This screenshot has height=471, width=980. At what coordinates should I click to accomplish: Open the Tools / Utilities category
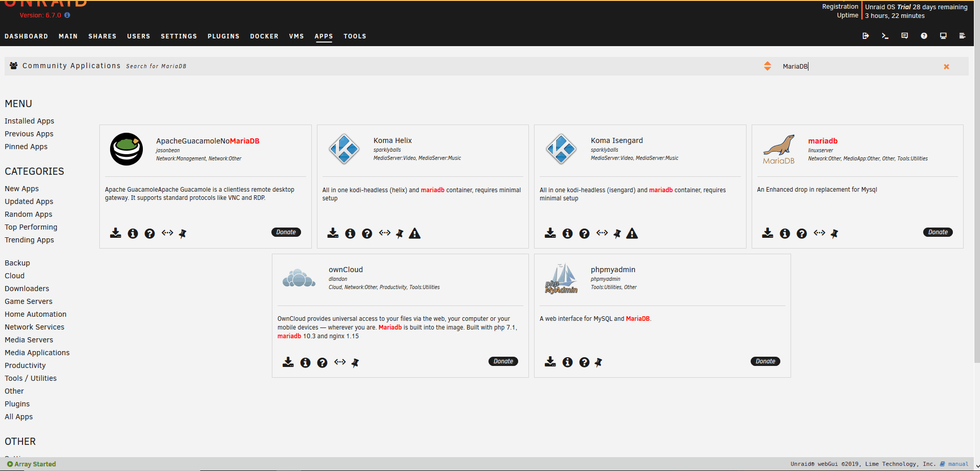pos(31,378)
